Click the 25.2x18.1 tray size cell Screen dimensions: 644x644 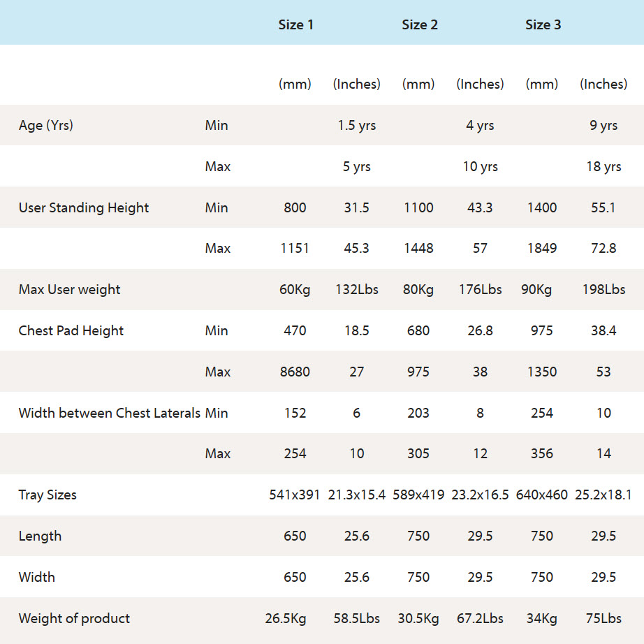603,495
